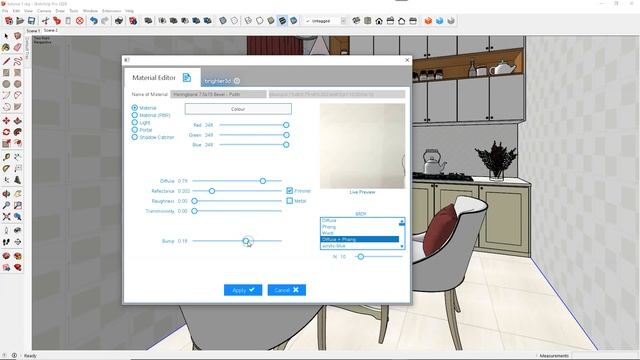The height and width of the screenshot is (360, 640).
Task: Switch to the Scene 2 tab
Action: coord(51,30)
